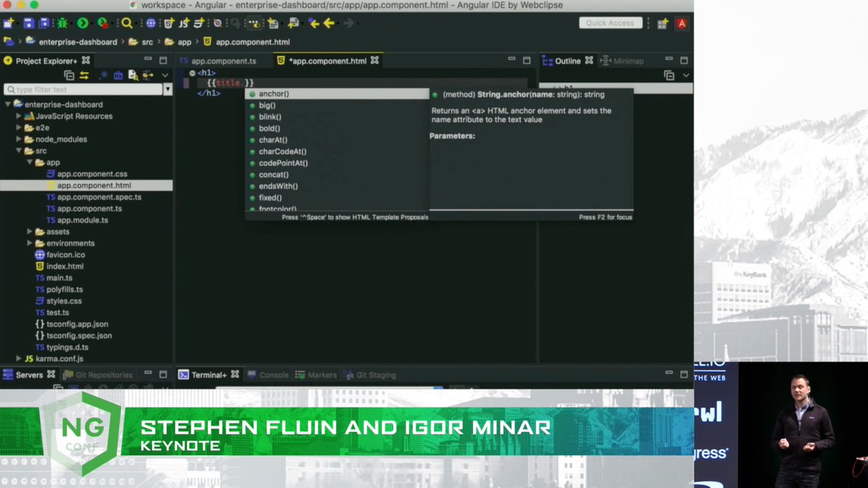Click the yellow back arrow icon
This screenshot has width=868, height=488.
click(x=330, y=23)
